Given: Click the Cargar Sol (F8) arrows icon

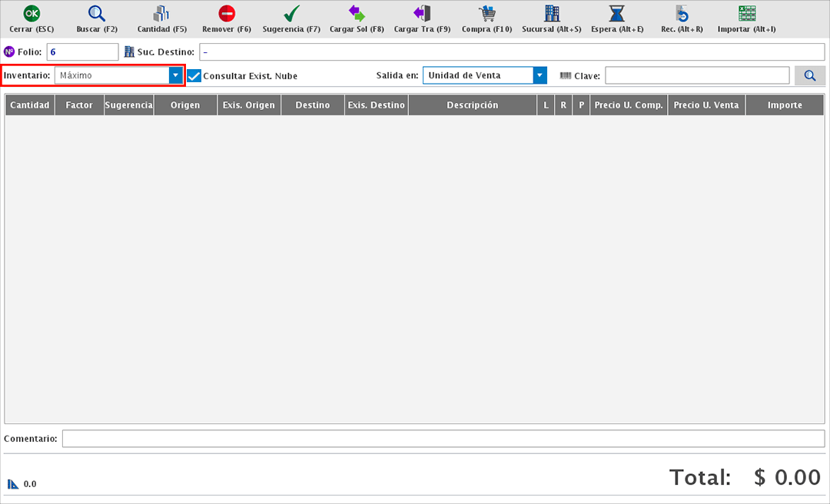Looking at the screenshot, I should pyautogui.click(x=356, y=14).
